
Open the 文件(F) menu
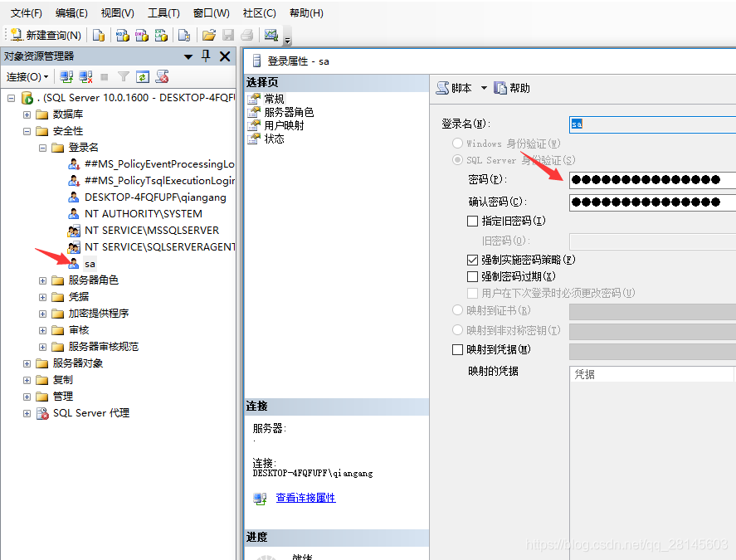(27, 13)
